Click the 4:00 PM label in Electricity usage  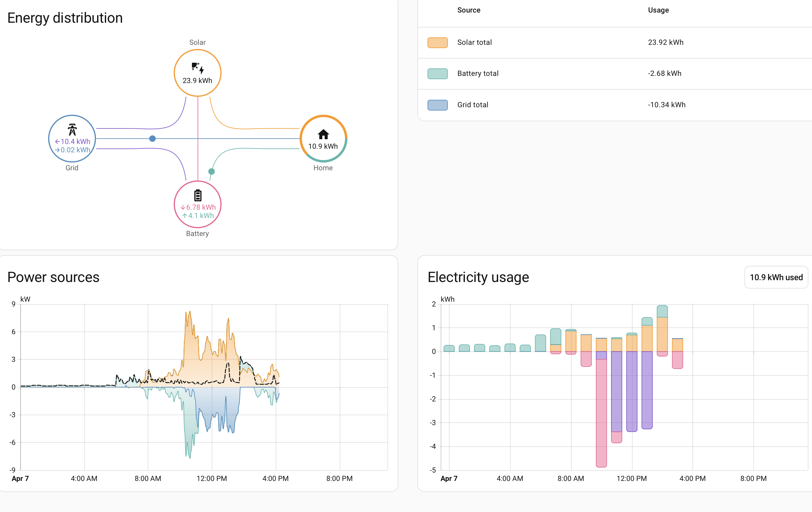[x=692, y=478]
